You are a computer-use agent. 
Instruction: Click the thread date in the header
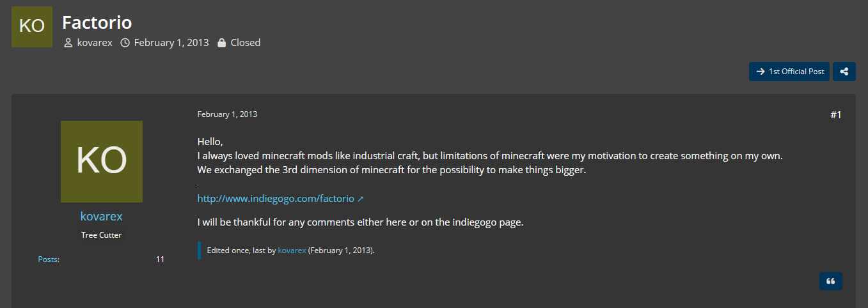(171, 43)
